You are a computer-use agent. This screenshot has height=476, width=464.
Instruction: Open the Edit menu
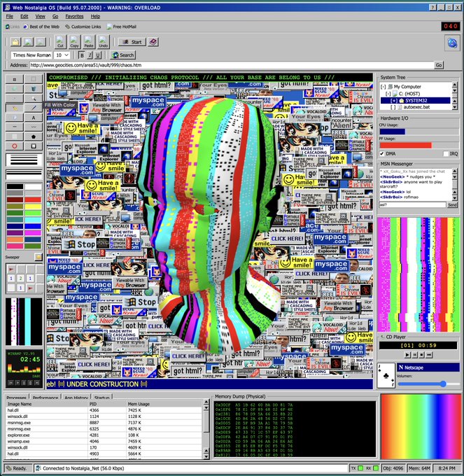click(x=24, y=16)
